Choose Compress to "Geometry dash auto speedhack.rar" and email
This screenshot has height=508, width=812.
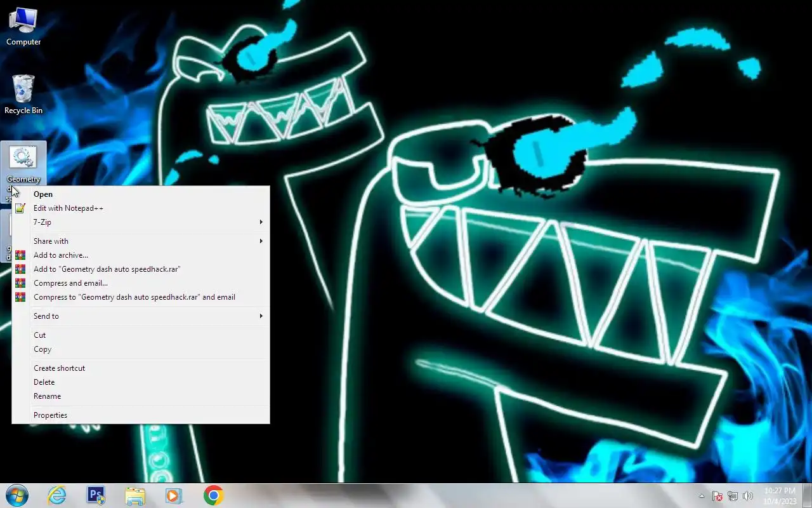(141, 297)
